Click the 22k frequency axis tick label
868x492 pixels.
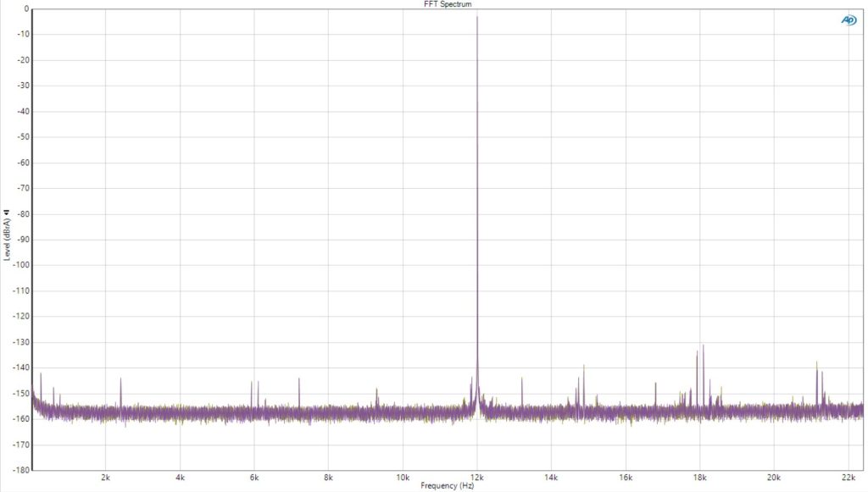tap(849, 477)
